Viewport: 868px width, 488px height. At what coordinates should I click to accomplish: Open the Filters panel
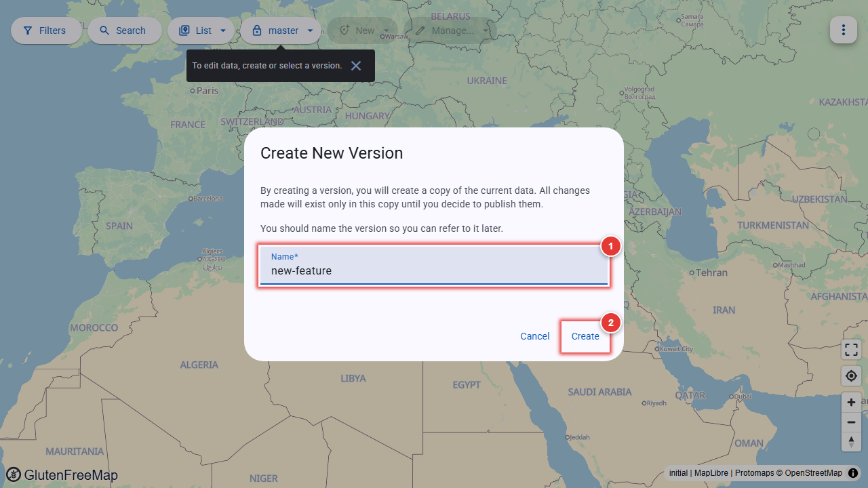pyautogui.click(x=46, y=30)
